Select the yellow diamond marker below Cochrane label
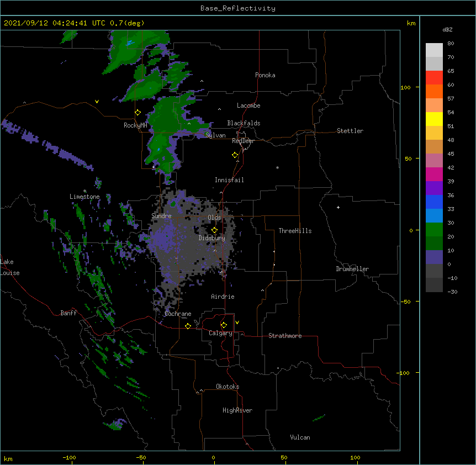The width and height of the screenshot is (476, 465). click(188, 326)
